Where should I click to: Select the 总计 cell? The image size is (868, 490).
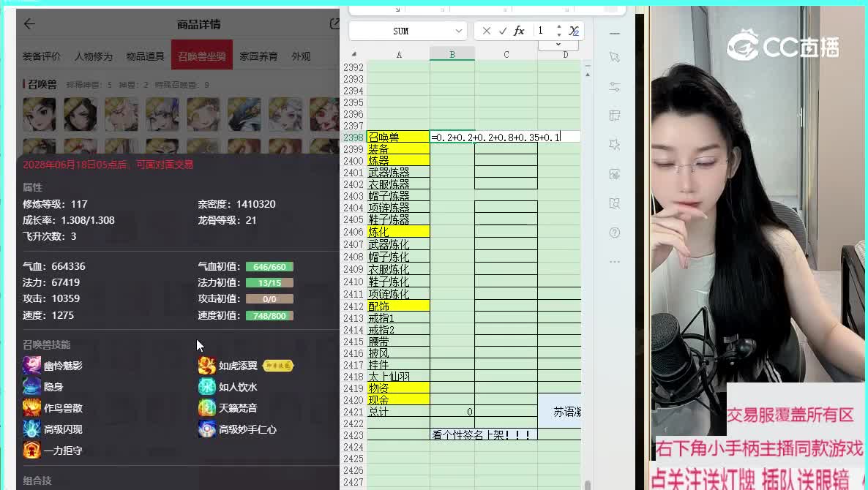(399, 412)
